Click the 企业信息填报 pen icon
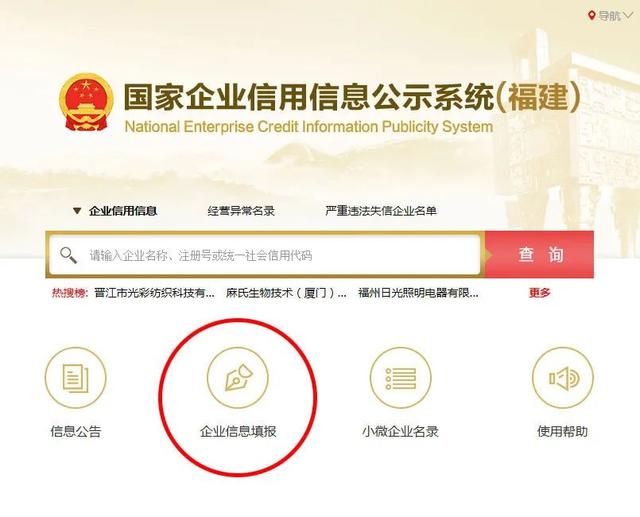This screenshot has width=640, height=517. click(238, 377)
